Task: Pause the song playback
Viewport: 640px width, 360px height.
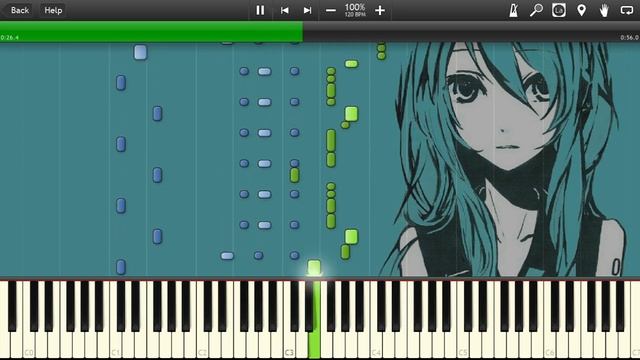Action: 260,10
